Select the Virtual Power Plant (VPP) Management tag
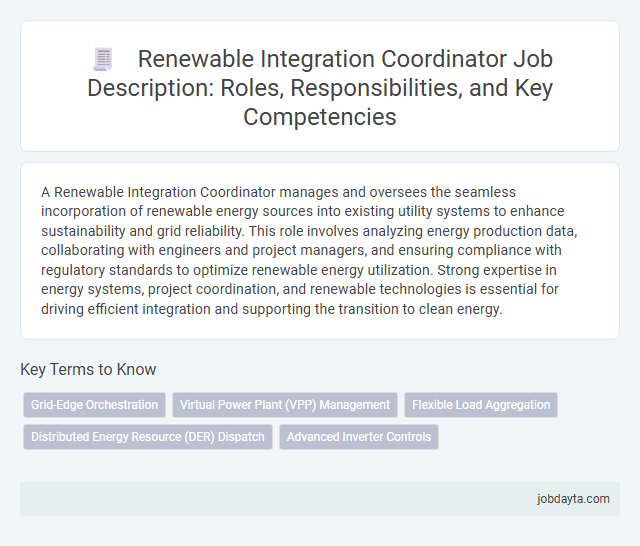This screenshot has width=640, height=546. [285, 405]
